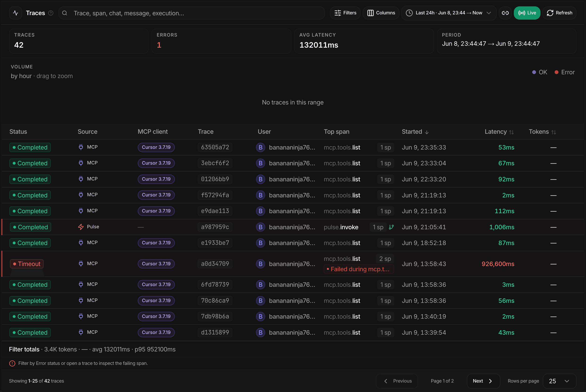Click the Avg Latency card

pos(364,41)
